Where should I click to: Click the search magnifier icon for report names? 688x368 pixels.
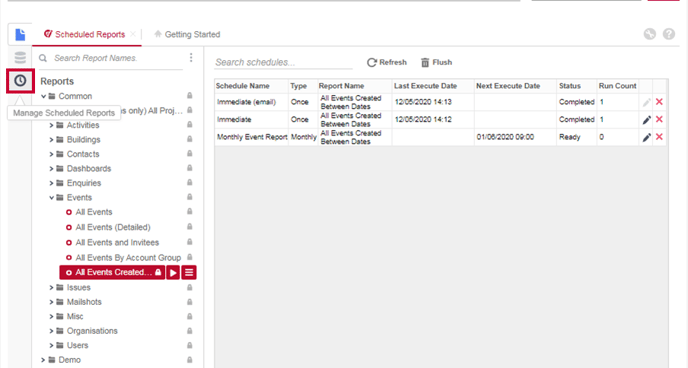click(x=43, y=58)
